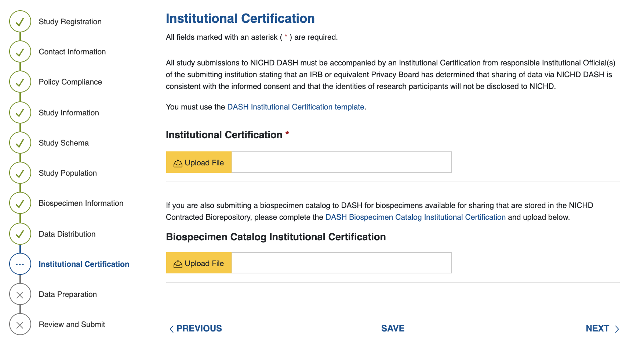The height and width of the screenshot is (348, 644).
Task: Go back with the PREVIOUS button
Action: click(x=196, y=329)
